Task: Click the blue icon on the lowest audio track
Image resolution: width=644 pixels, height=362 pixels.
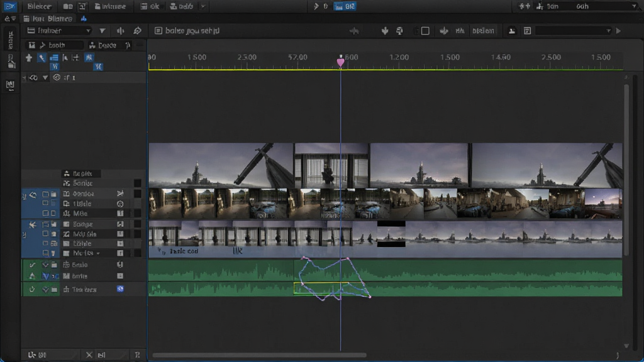Action: pos(120,289)
